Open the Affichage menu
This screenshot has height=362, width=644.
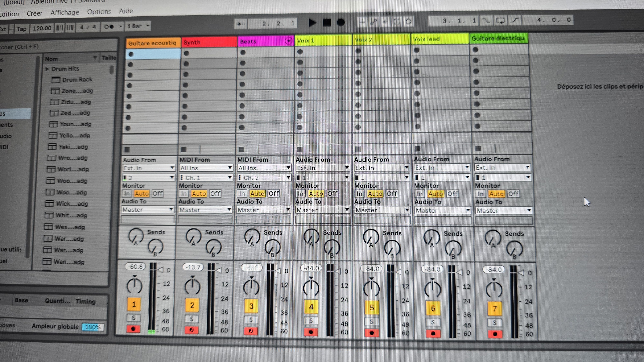(65, 13)
